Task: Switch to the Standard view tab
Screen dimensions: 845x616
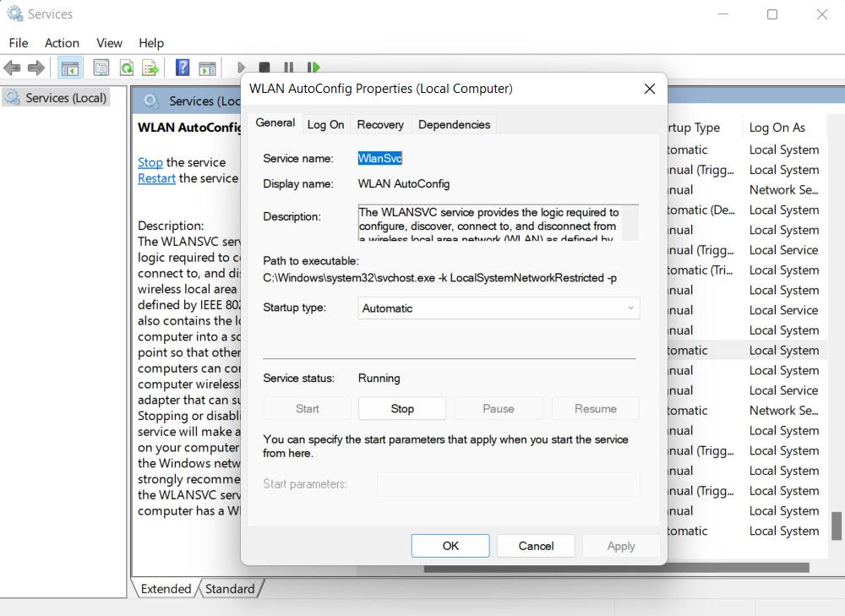Action: click(230, 588)
